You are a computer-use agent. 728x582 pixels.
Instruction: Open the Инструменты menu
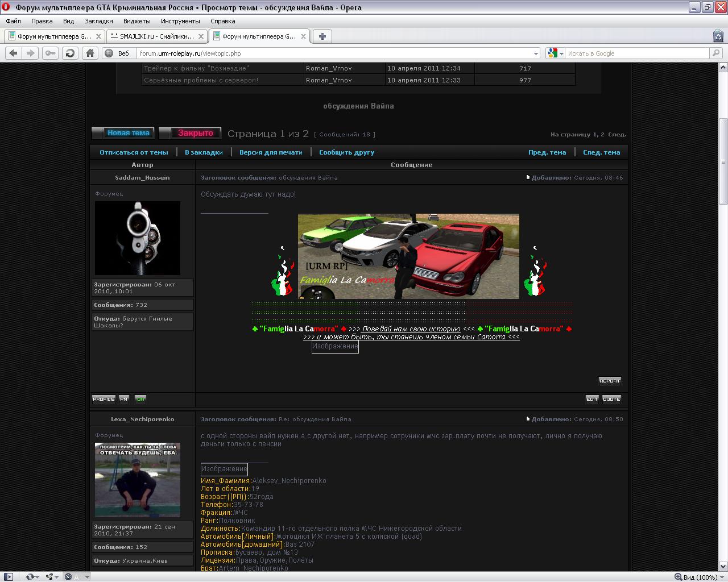(180, 21)
